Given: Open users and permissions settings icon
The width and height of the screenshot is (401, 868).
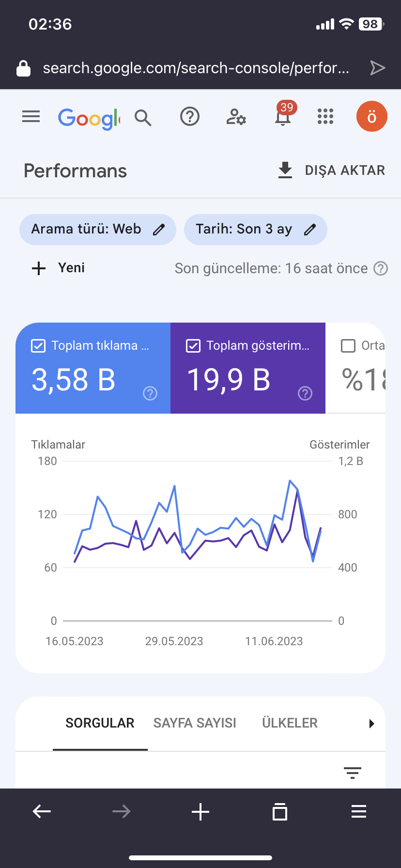Looking at the screenshot, I should pyautogui.click(x=236, y=117).
